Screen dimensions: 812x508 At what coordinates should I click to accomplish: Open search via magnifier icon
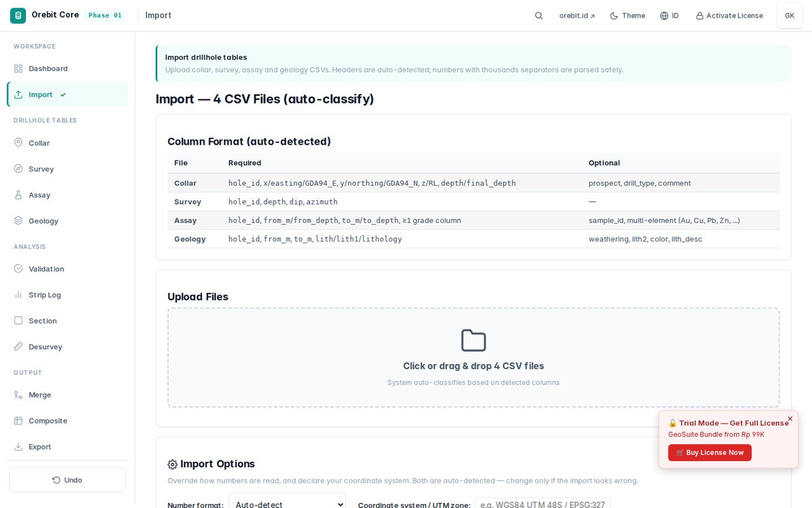(x=539, y=16)
